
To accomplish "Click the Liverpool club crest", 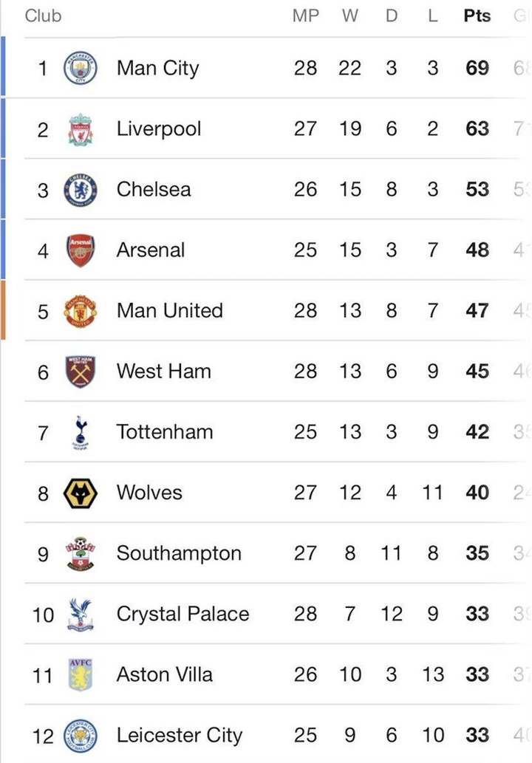I will tap(81, 129).
